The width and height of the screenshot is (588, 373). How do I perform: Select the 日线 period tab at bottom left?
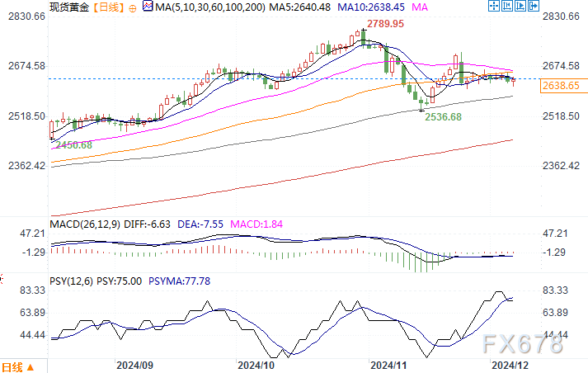(x=12, y=366)
